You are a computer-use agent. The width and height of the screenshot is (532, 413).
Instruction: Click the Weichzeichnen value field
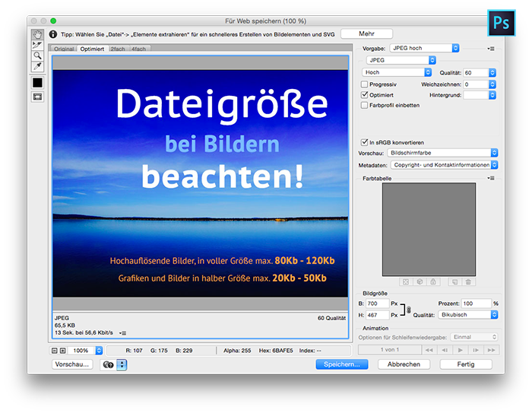476,84
